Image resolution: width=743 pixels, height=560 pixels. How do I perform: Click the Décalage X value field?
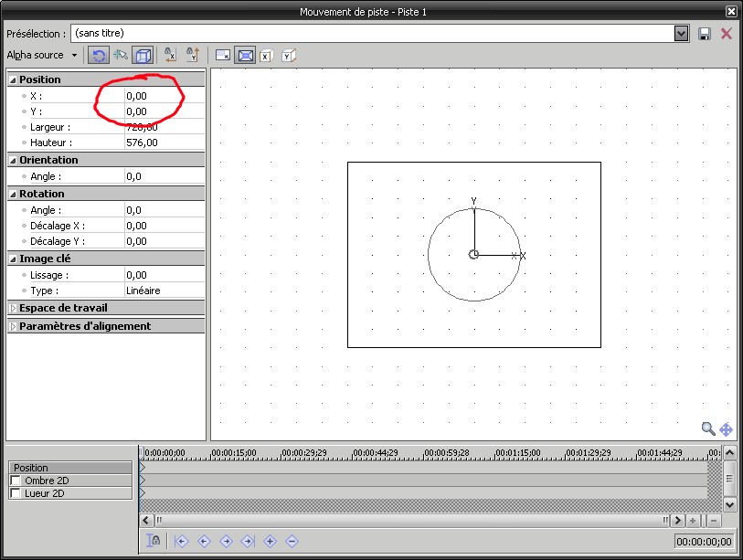point(165,226)
